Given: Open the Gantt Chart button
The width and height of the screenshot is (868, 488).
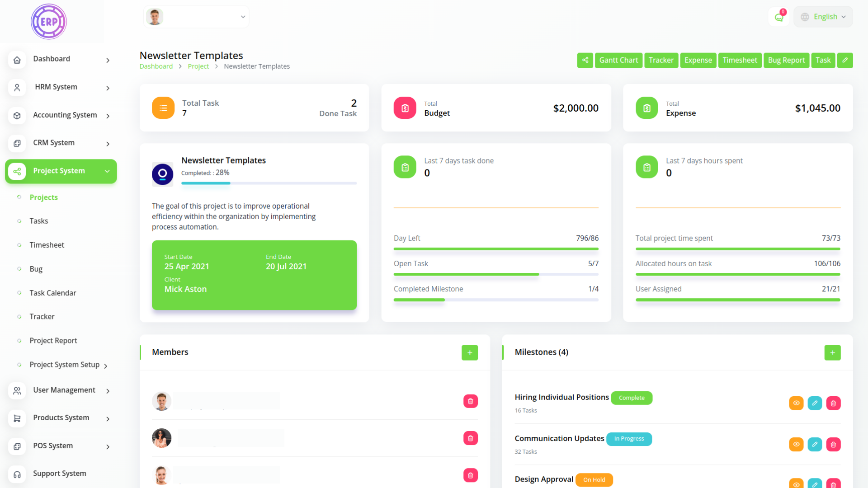Looking at the screenshot, I should pos(618,60).
